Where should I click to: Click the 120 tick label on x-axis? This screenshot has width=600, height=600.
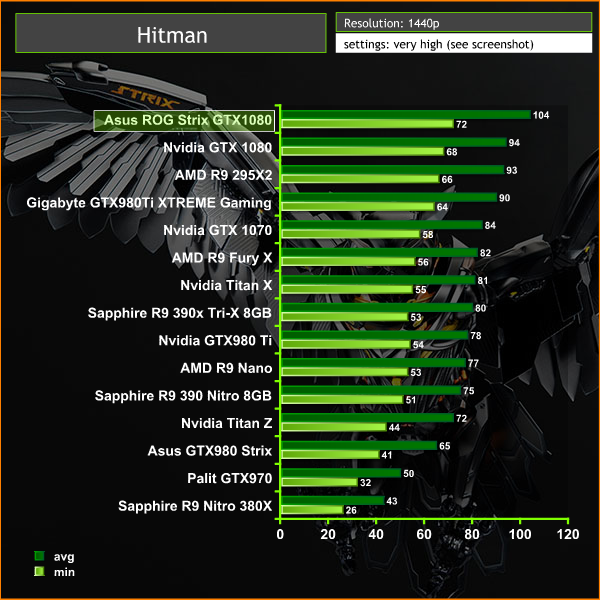click(x=568, y=534)
